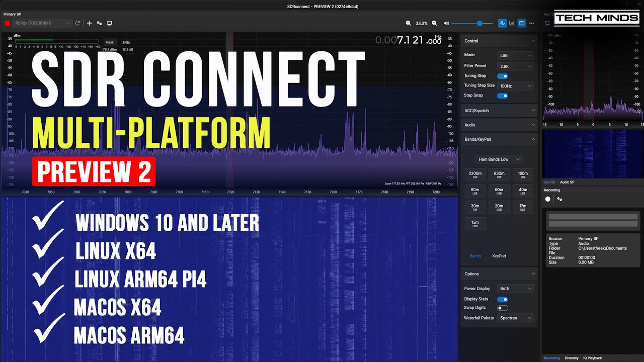
Task: Select the 2200m CW band
Action: 475,175
